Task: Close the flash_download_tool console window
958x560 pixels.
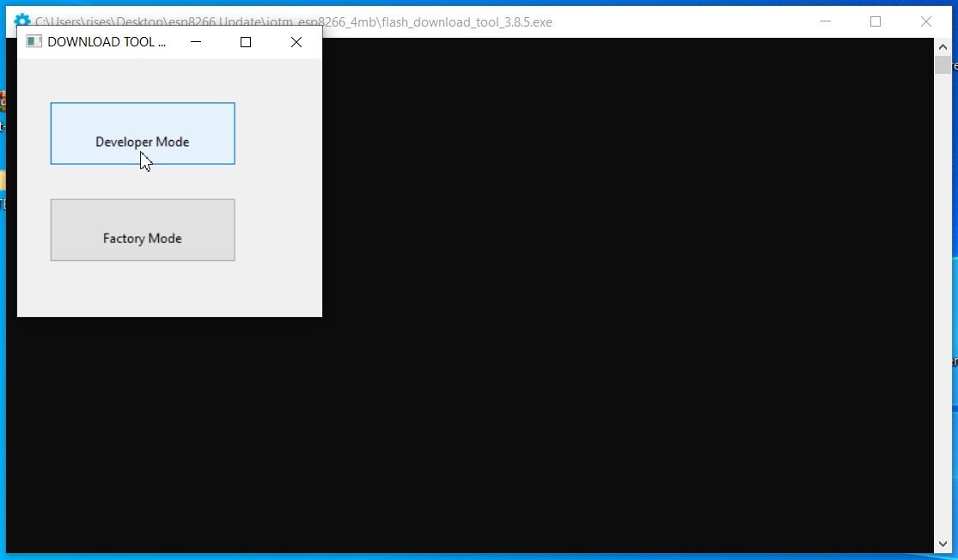Action: pos(926,21)
